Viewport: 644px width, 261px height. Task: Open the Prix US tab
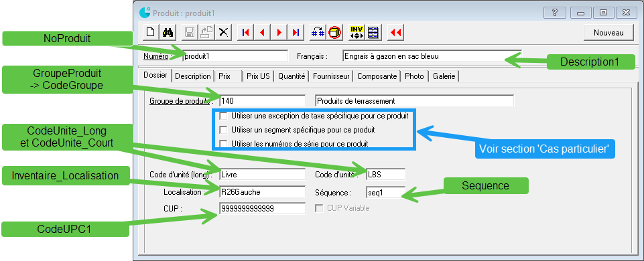(259, 76)
